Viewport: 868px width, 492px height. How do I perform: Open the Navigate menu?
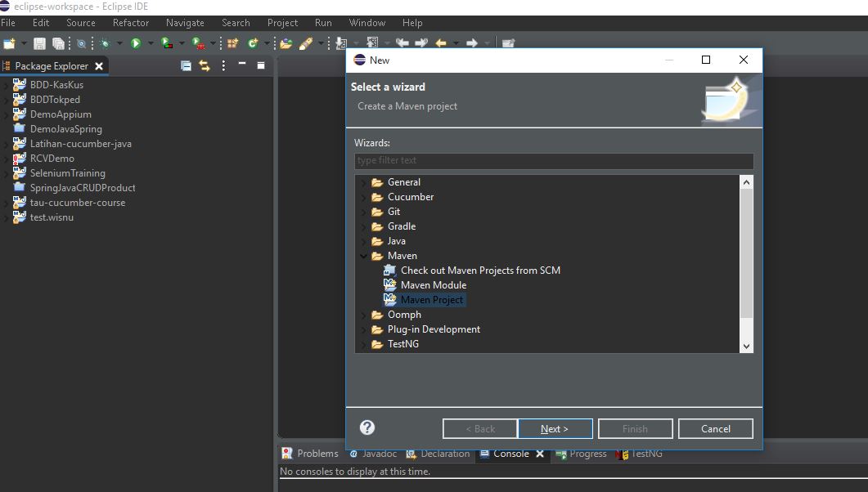pos(185,23)
